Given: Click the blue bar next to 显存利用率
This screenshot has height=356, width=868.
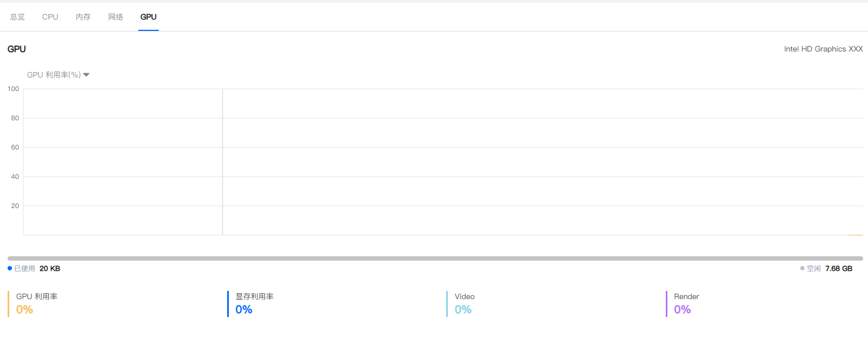Looking at the screenshot, I should point(228,304).
